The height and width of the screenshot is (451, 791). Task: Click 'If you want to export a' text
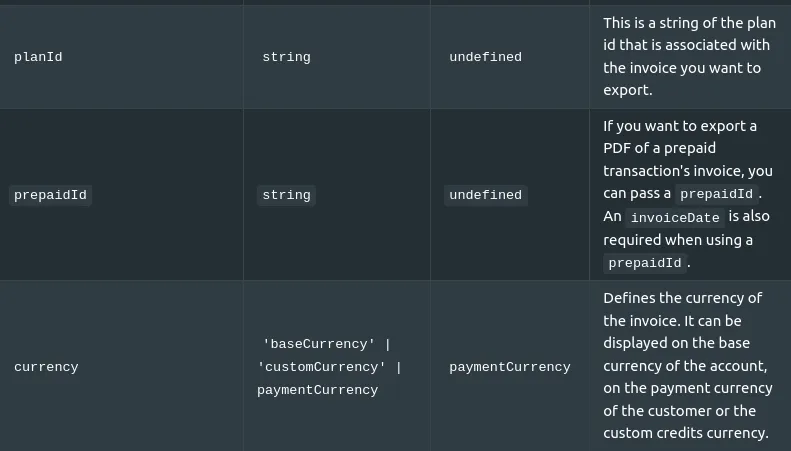(x=680, y=126)
